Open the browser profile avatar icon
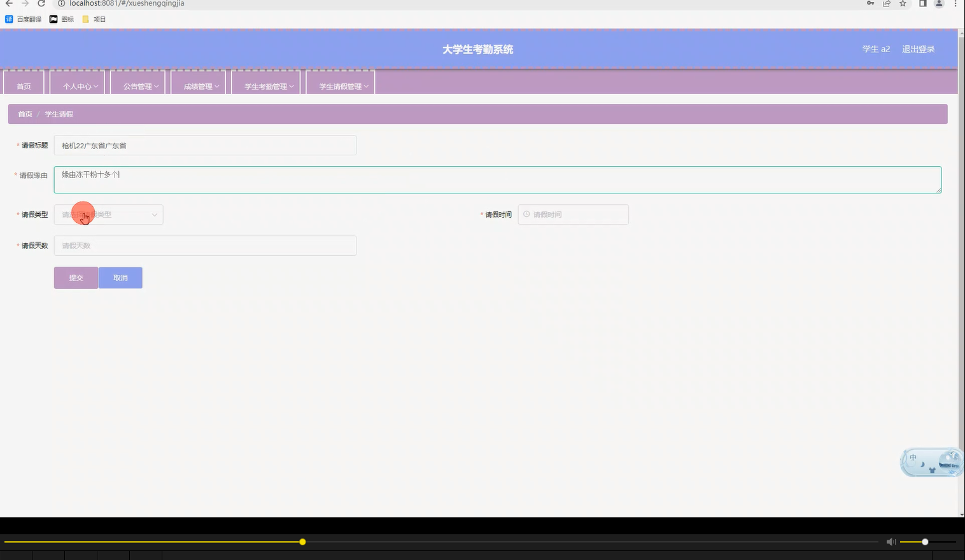 point(938,4)
